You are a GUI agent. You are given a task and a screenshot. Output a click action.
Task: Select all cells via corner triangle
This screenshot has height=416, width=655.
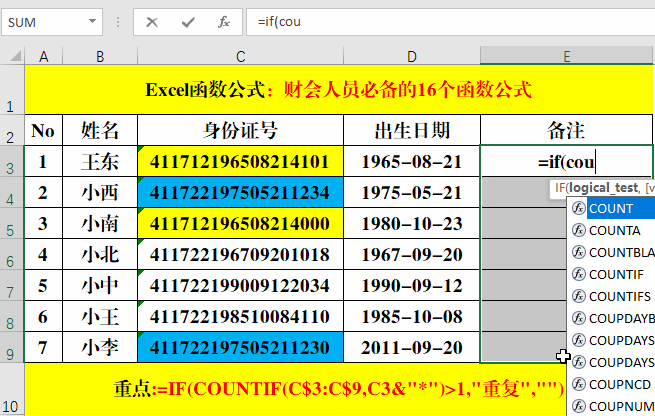[15, 56]
